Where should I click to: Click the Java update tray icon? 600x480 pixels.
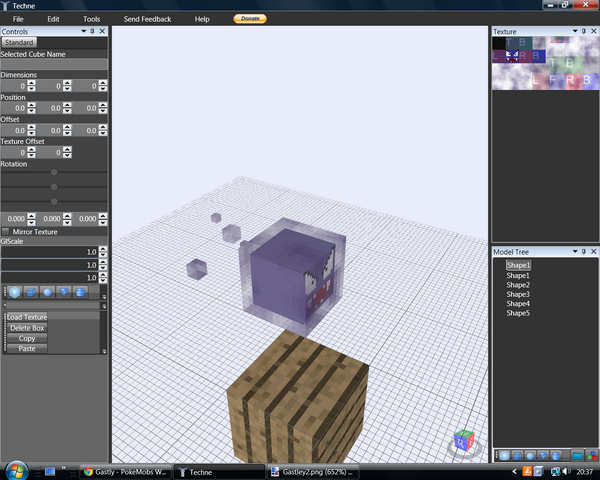click(527, 472)
